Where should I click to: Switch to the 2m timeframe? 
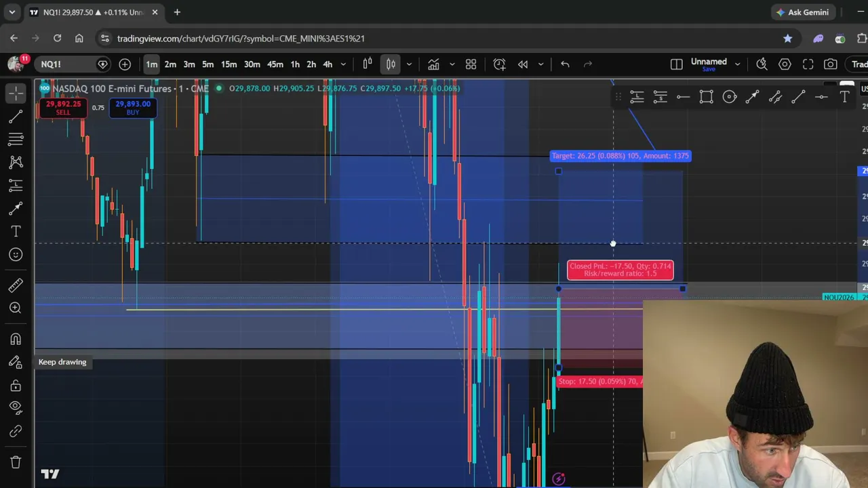pos(170,64)
